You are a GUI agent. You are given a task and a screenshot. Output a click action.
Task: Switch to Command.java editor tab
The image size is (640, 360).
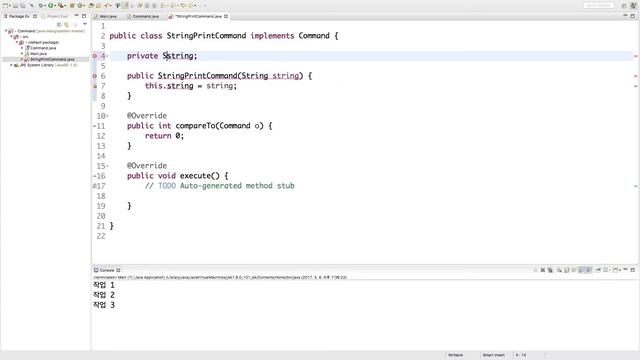click(143, 16)
